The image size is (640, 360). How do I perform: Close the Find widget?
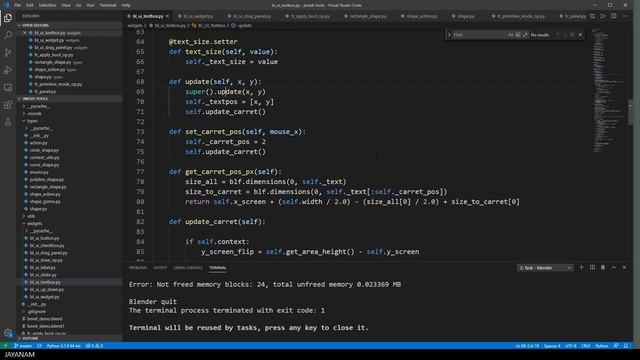(580, 35)
